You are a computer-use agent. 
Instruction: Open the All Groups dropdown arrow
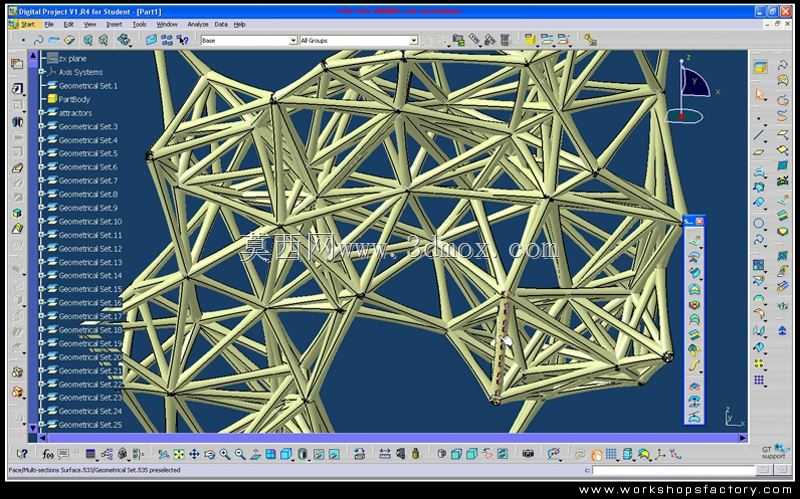[414, 40]
